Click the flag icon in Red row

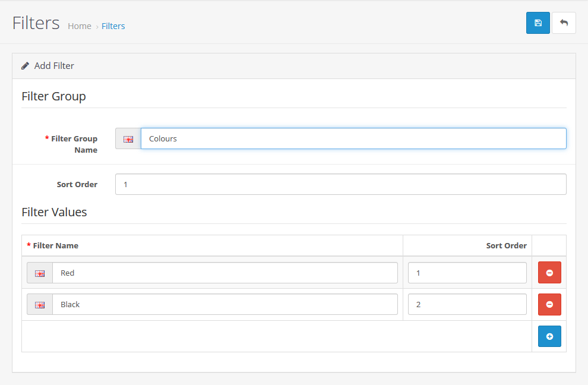coord(40,273)
